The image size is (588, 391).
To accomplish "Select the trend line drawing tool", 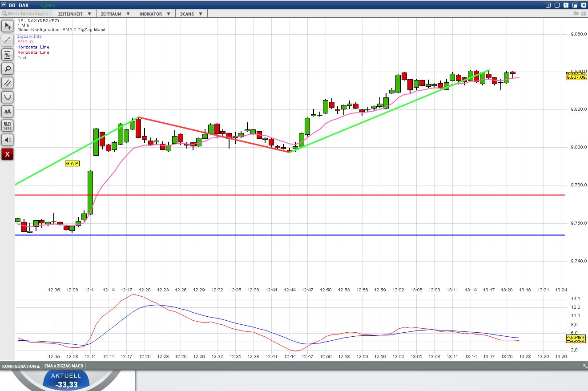I will coord(8,40).
